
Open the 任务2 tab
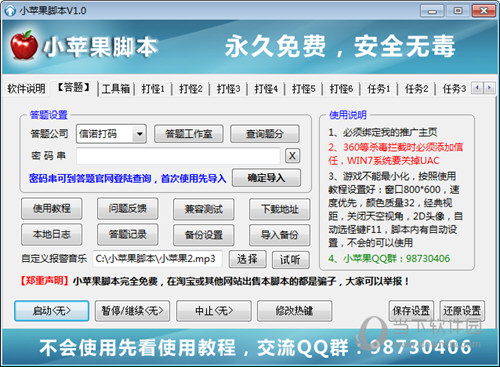point(417,89)
